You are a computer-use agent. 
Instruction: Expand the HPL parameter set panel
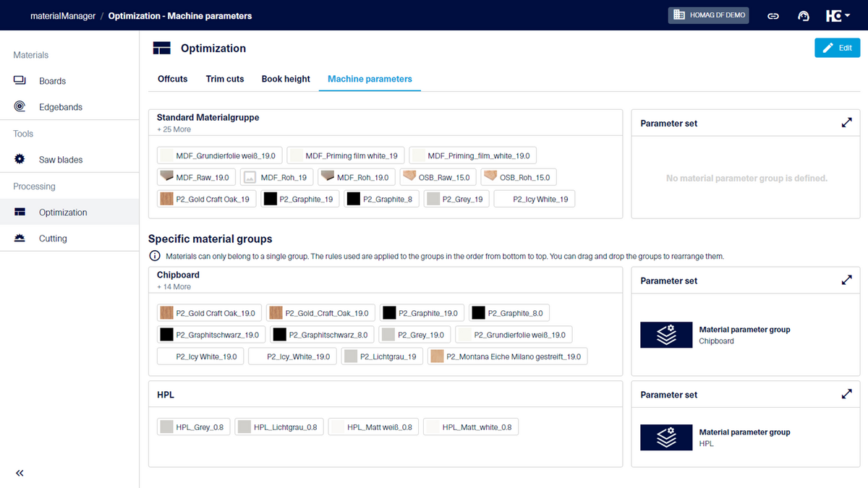point(846,395)
